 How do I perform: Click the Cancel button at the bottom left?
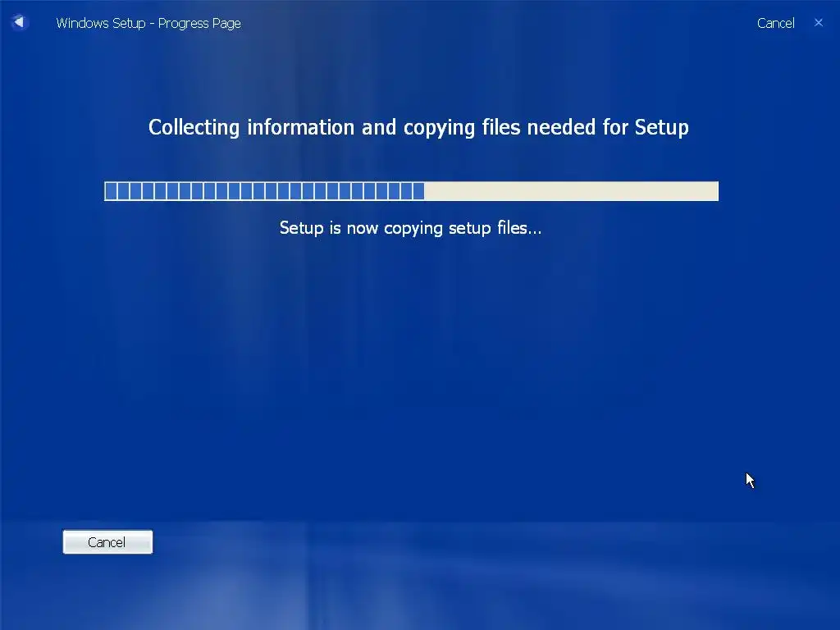pyautogui.click(x=107, y=541)
